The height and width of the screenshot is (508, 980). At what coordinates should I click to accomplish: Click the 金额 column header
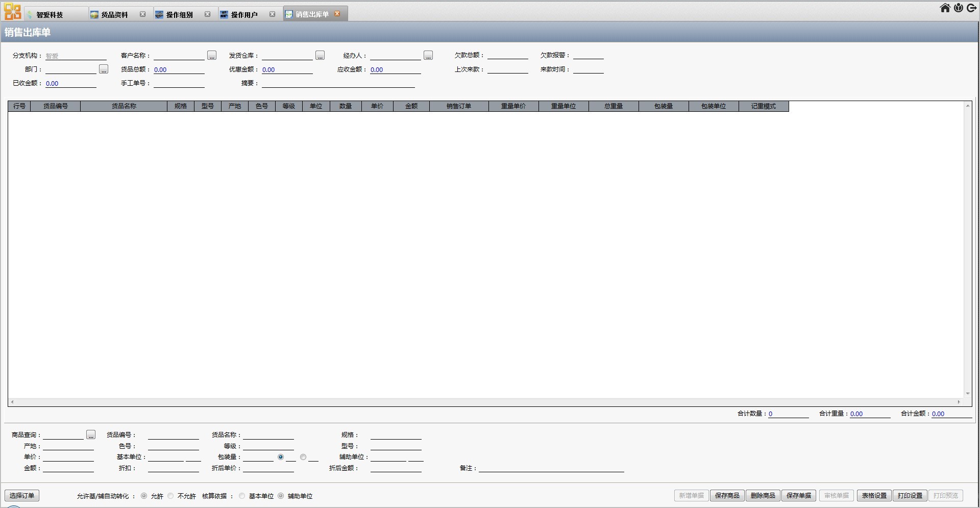point(411,106)
